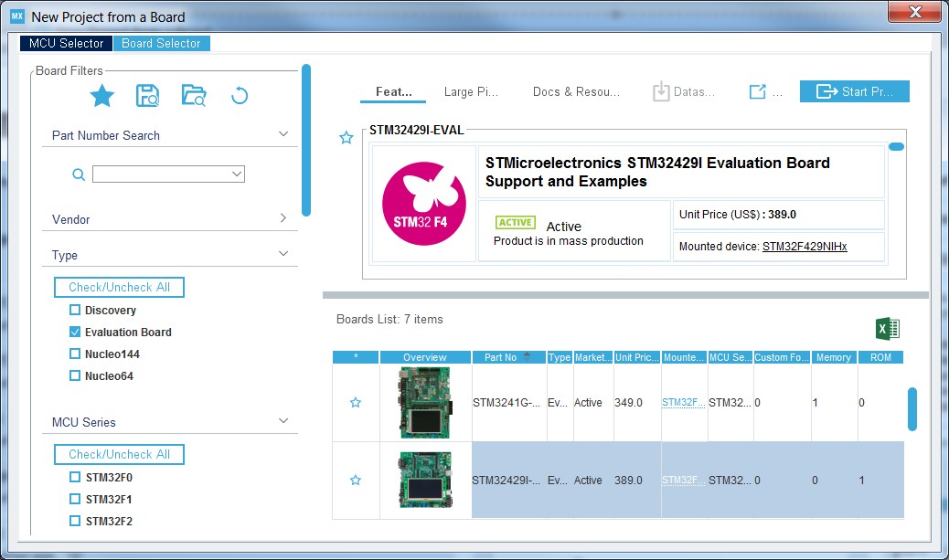949x560 pixels.
Task: Open the load saved search folder icon
Action: (194, 96)
